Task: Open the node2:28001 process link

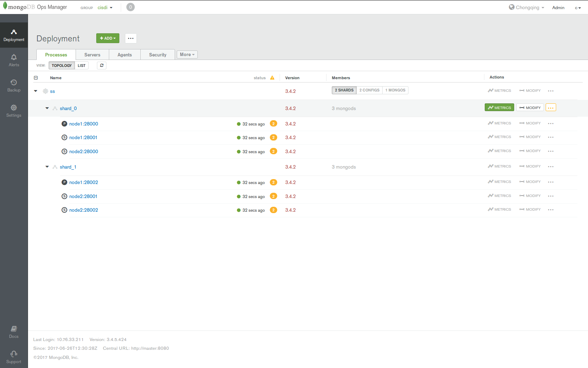Action: 83,196
